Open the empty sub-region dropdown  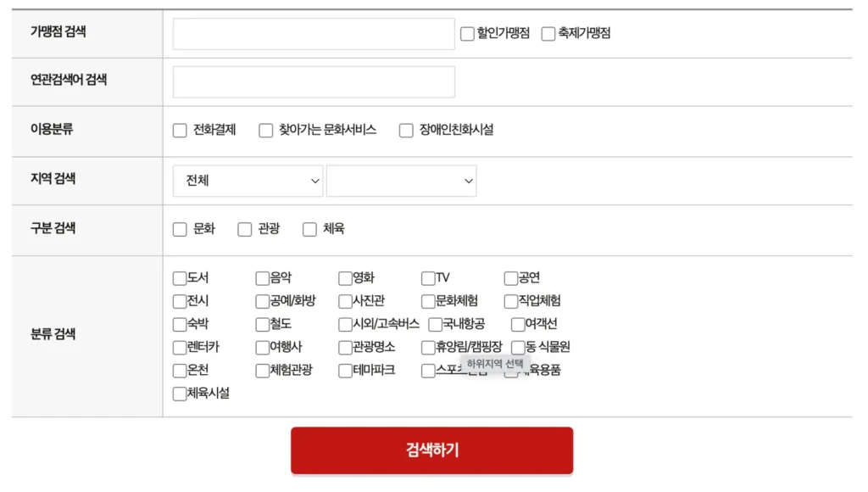click(x=401, y=181)
